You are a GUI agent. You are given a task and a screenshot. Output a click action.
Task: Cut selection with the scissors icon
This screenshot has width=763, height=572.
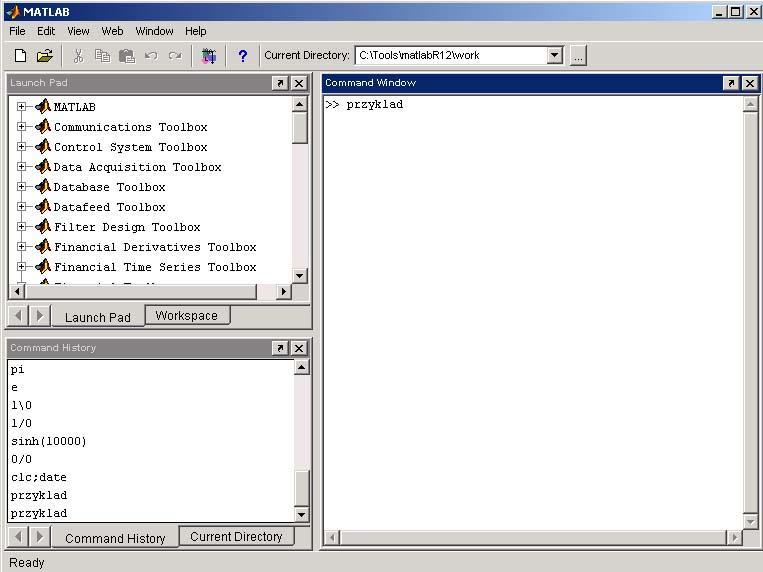78,55
